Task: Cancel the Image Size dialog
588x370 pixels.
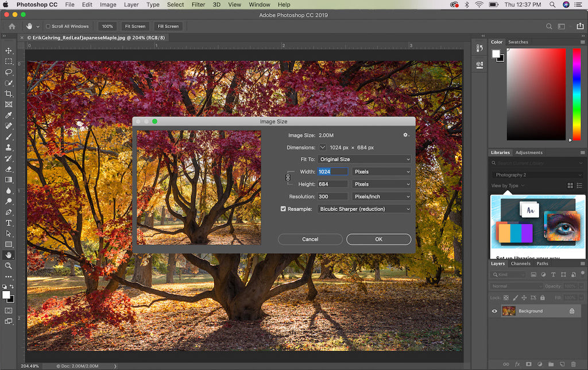Action: (x=310, y=239)
